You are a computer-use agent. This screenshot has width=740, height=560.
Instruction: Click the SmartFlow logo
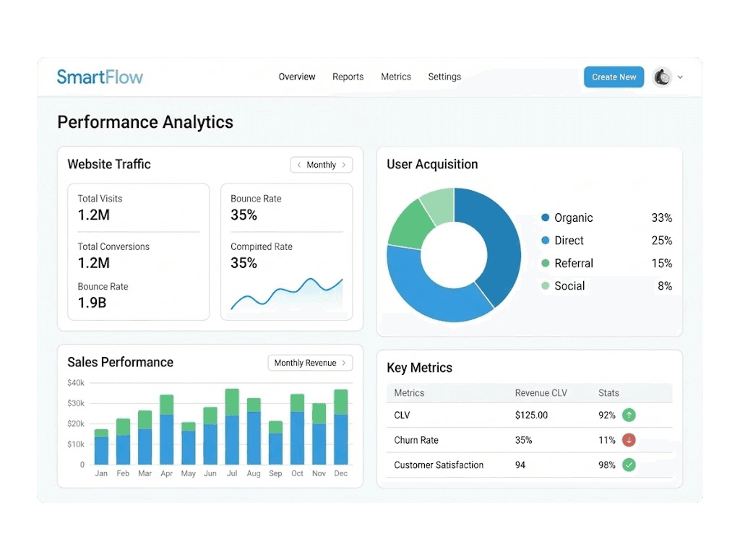(x=99, y=77)
